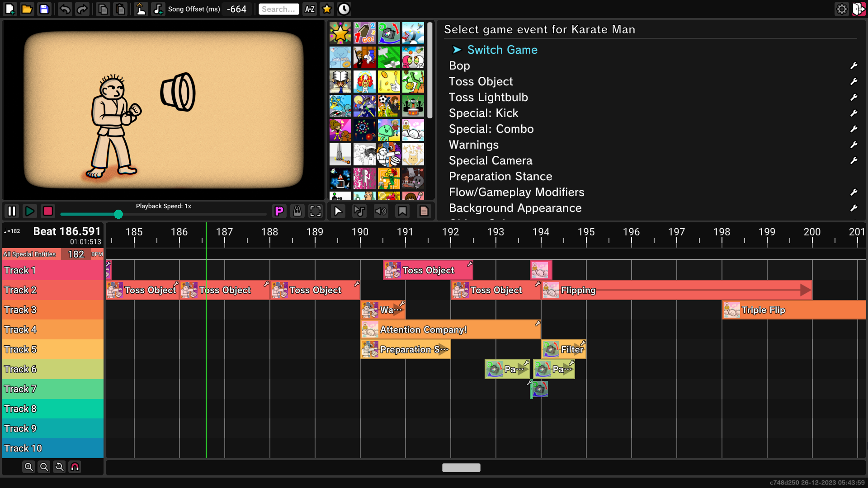Pick the 1 GO! count-in game thumbnail

click(x=364, y=33)
